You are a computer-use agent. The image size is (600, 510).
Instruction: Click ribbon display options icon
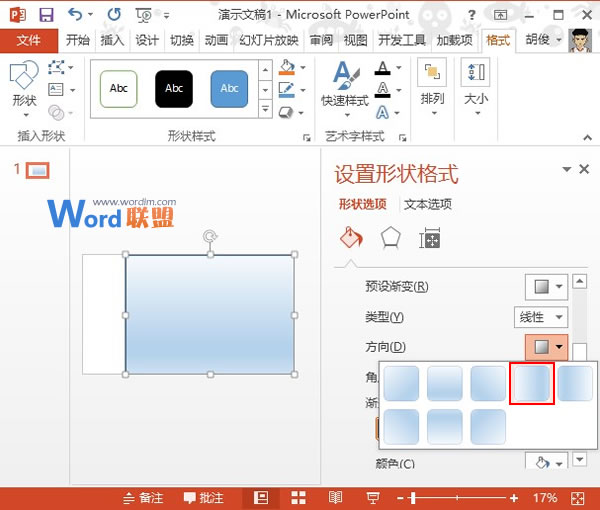[x=500, y=15]
